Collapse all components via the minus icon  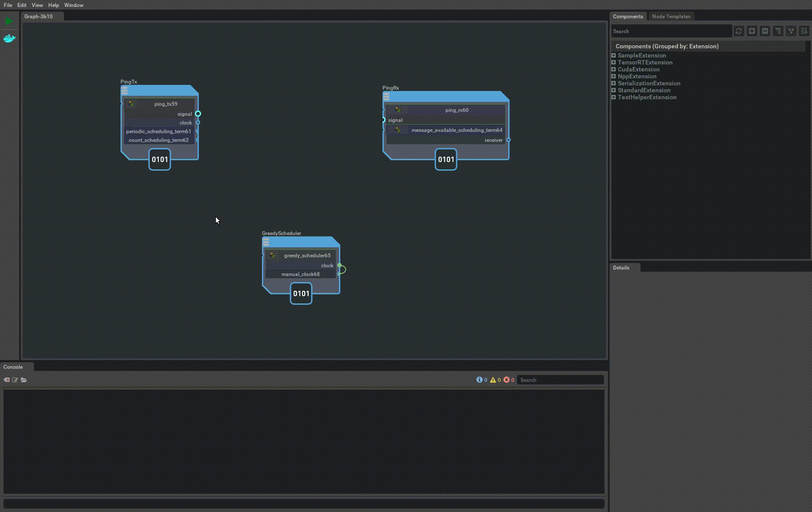(765, 31)
